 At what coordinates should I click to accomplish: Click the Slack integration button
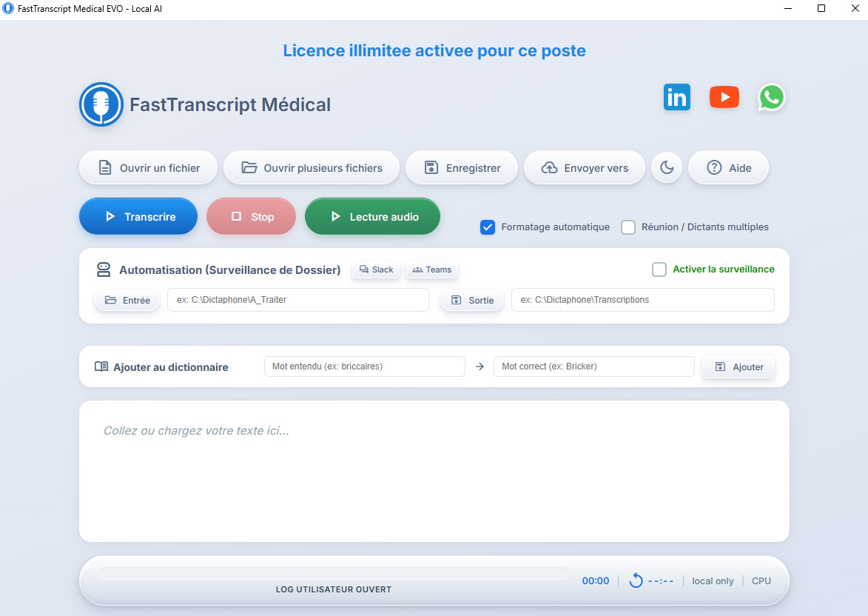point(376,269)
